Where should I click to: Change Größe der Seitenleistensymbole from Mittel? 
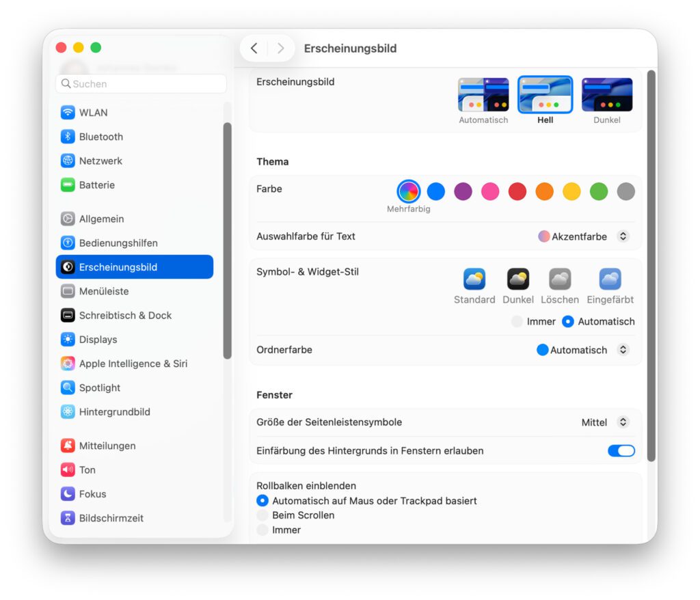point(623,422)
